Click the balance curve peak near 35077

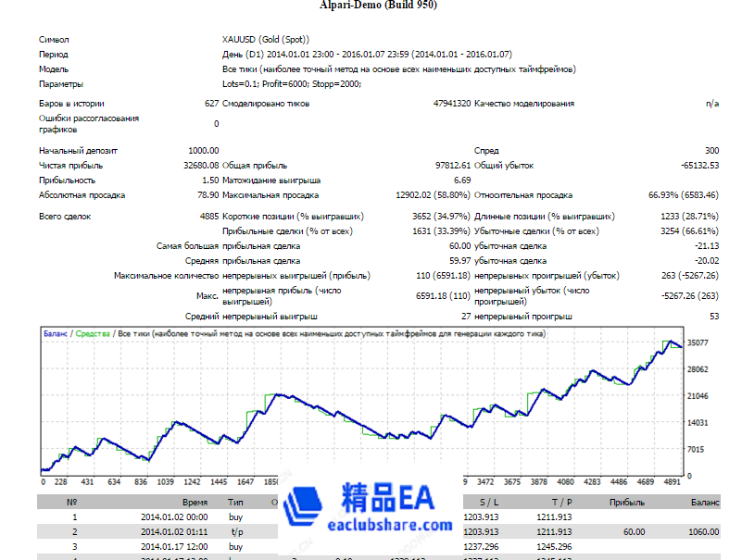(x=669, y=342)
